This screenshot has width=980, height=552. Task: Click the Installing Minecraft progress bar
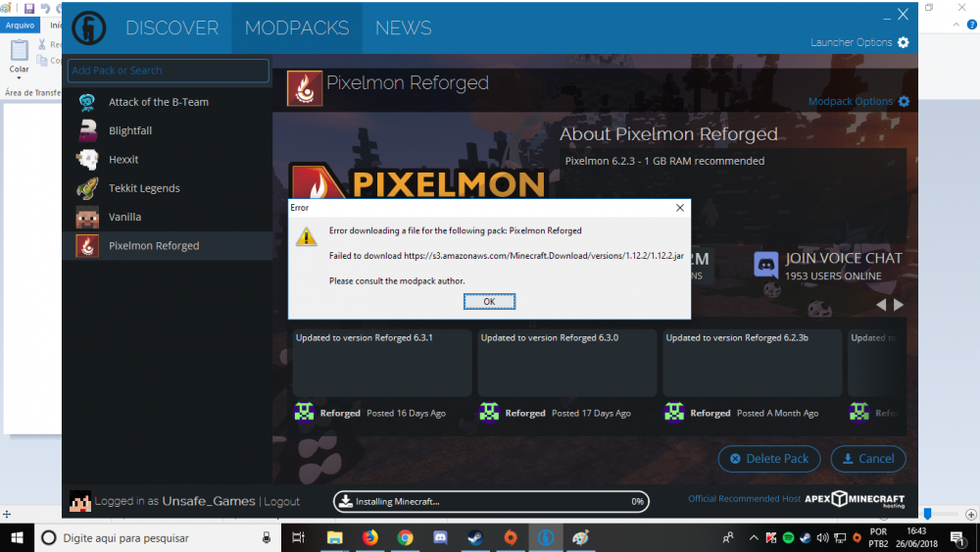click(x=491, y=501)
